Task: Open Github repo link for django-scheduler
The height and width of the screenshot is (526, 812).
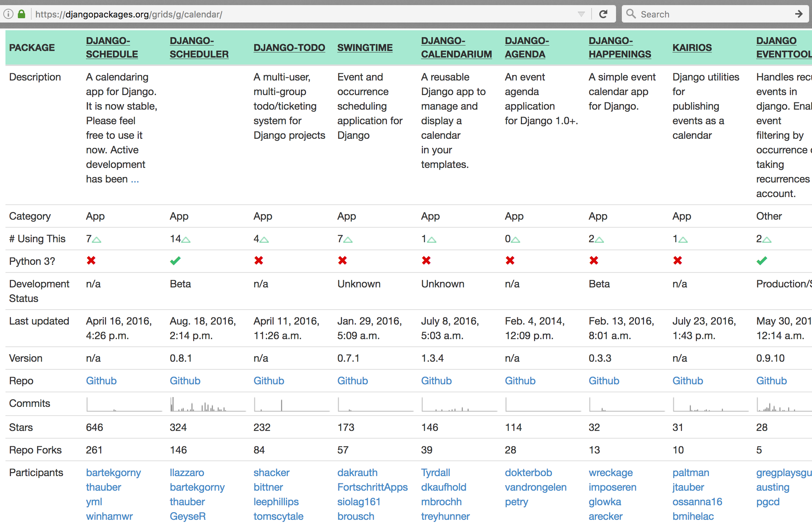Action: point(185,381)
